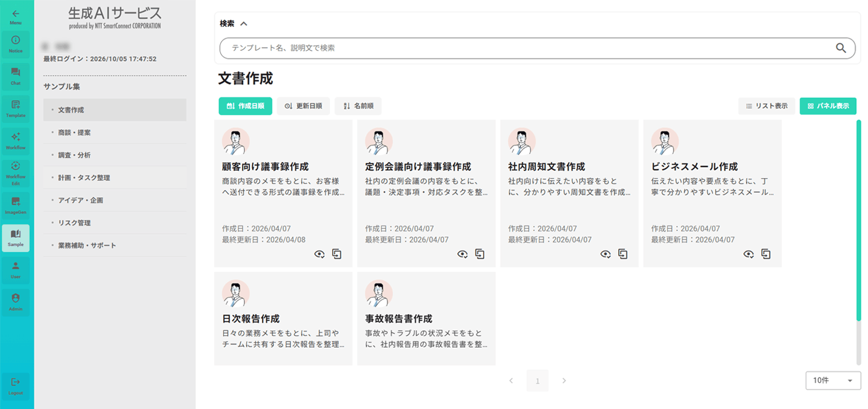Open Workflow Edit in the sidebar

click(15, 173)
